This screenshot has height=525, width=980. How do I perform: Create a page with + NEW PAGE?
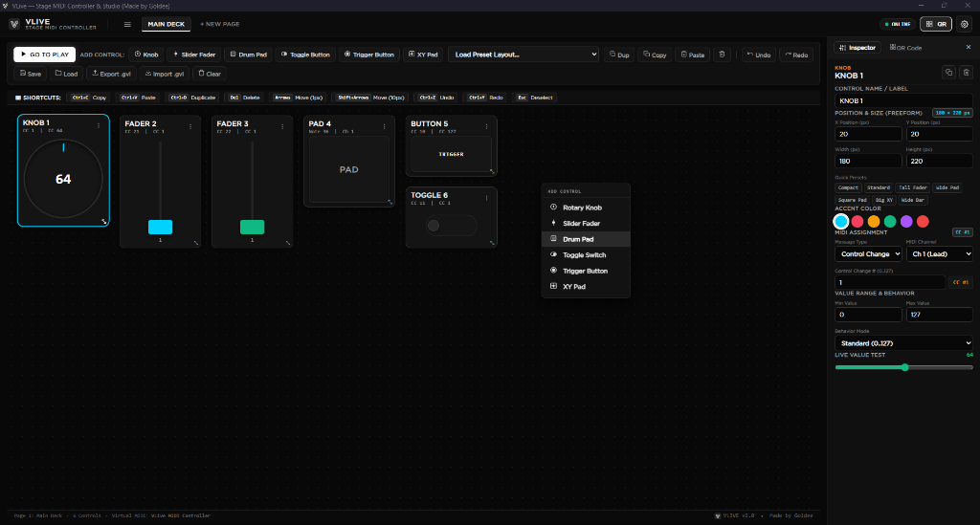pyautogui.click(x=220, y=24)
